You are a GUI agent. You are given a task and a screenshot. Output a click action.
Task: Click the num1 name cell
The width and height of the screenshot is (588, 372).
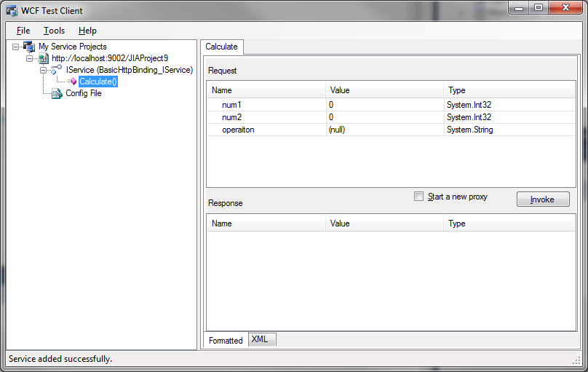(266, 105)
